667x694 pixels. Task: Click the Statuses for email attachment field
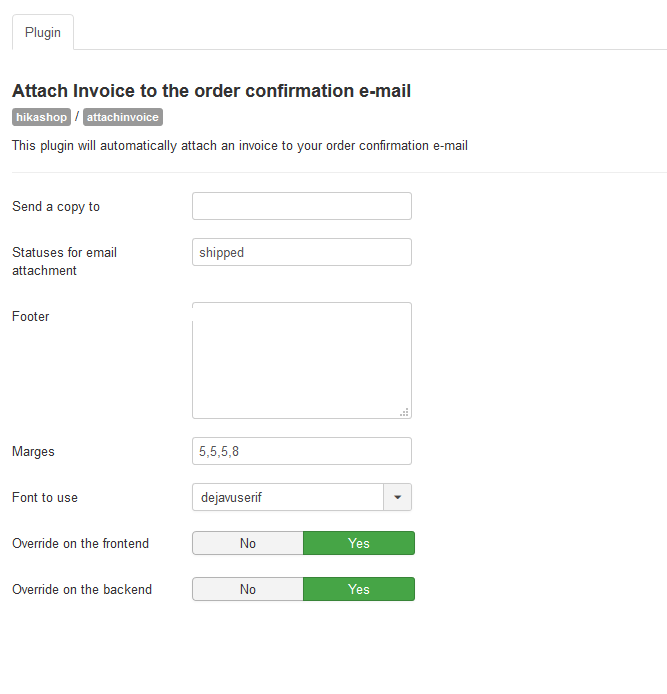302,252
